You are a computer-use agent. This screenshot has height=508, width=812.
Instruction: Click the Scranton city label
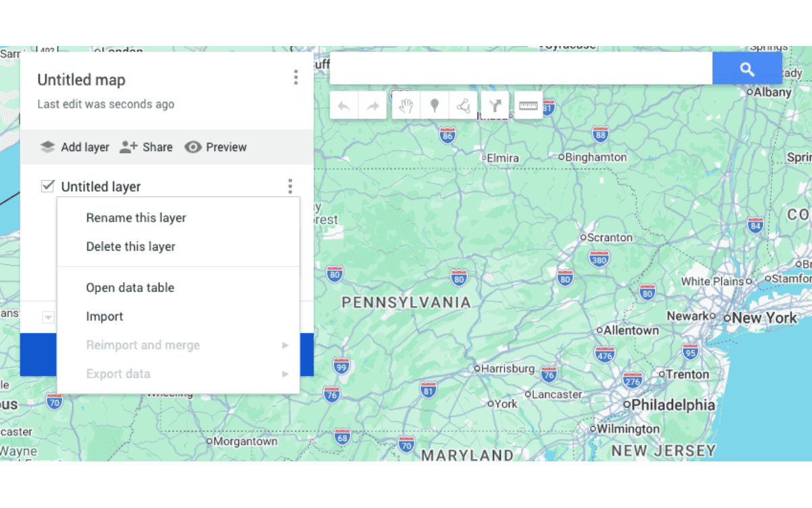tap(610, 238)
